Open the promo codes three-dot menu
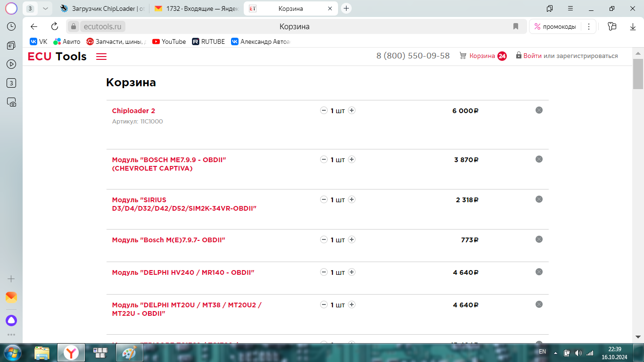Screen dimensions: 644x362 (x=588, y=26)
